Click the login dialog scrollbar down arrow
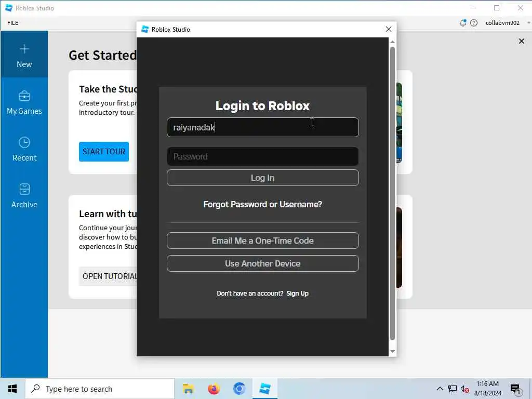This screenshot has height=399, width=532. 393,352
